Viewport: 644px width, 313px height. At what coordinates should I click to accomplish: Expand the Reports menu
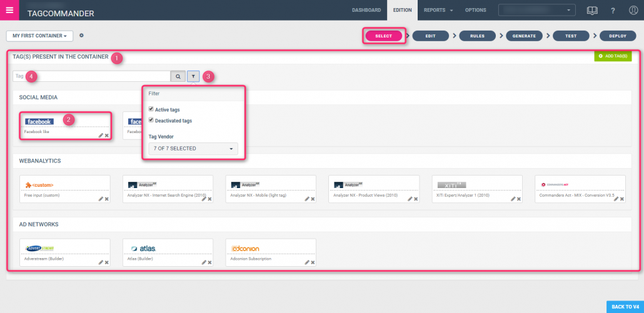tap(438, 10)
